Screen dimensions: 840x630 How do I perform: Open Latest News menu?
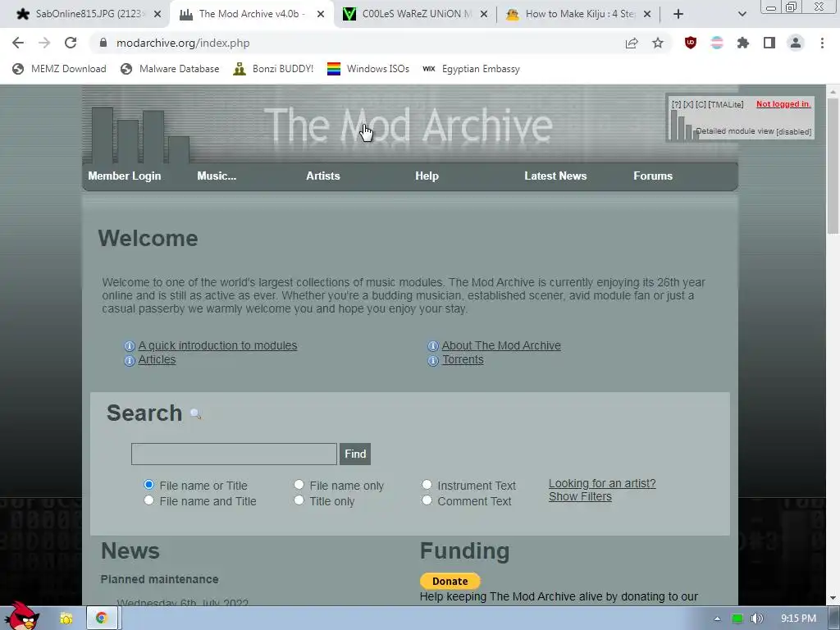click(x=555, y=176)
